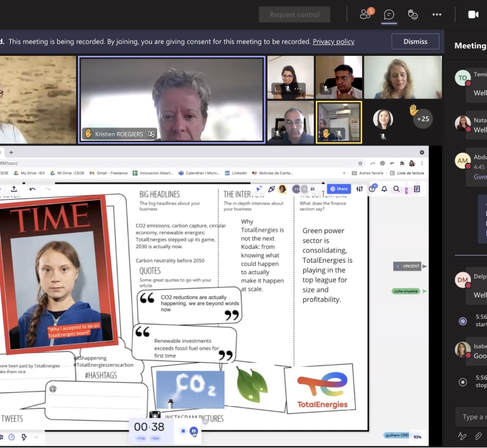Toggle the timer clock tool

pyautogui.click(x=11, y=437)
